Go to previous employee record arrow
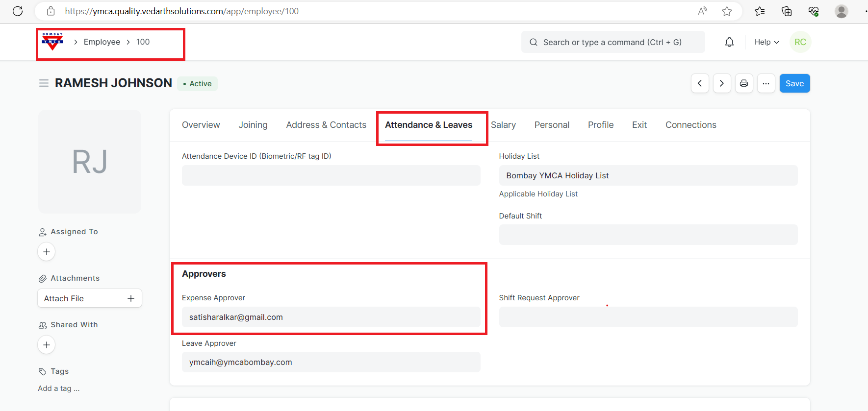The image size is (868, 411). click(700, 83)
